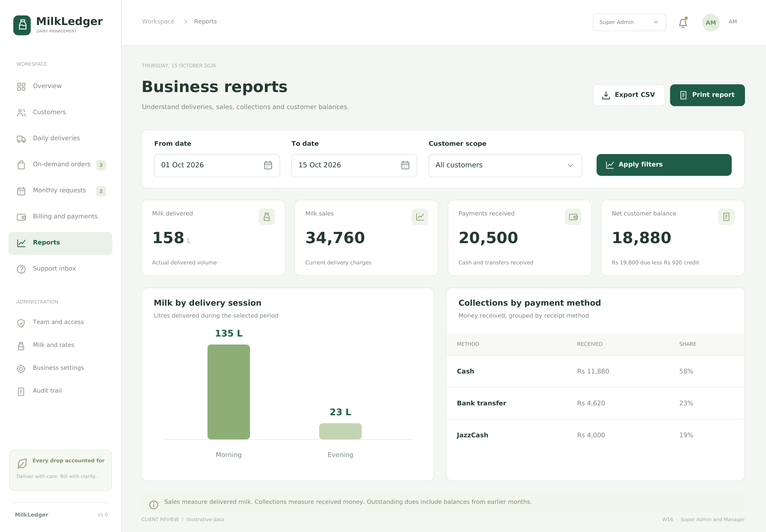This screenshot has width=766, height=532.
Task: Click the From date field 01 Oct 2026
Action: pos(217,165)
